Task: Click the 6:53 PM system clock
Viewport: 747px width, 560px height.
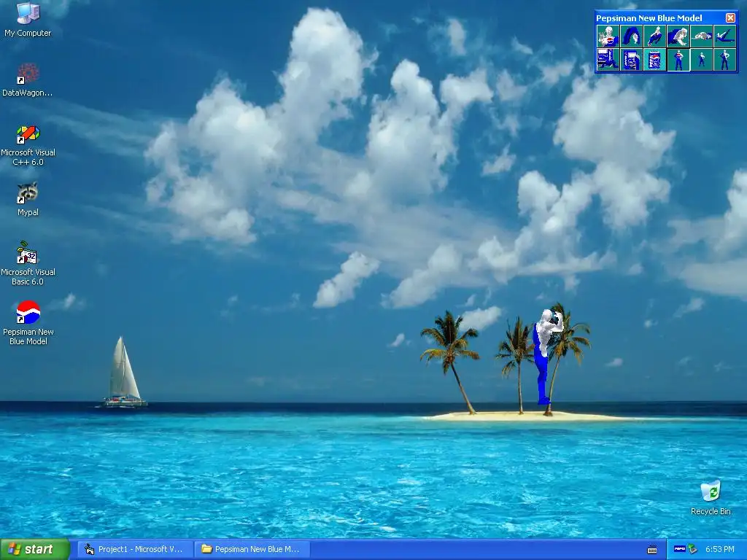Action: click(x=720, y=549)
